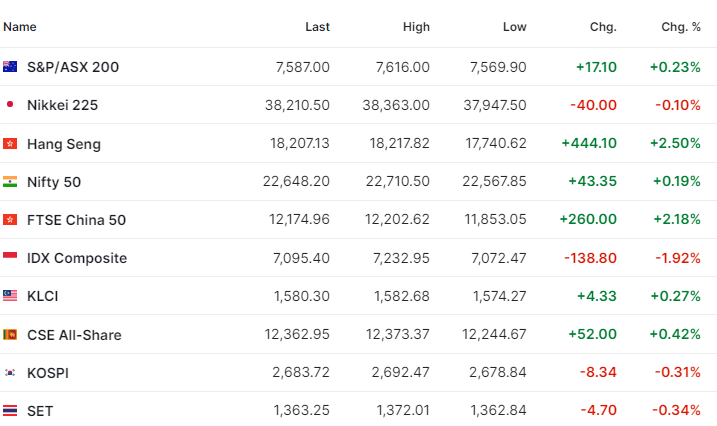Image resolution: width=717 pixels, height=426 pixels.
Task: Click the India flag beside Nifty 50
Action: tap(10, 181)
